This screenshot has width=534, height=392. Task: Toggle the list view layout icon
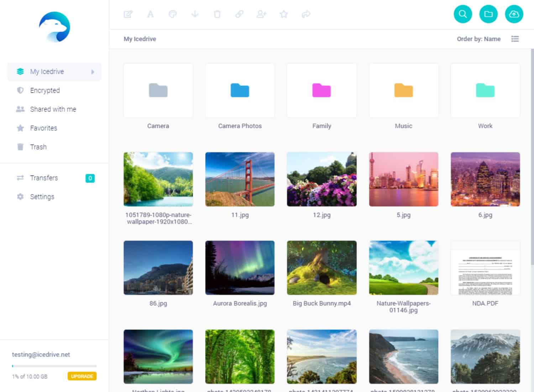[515, 39]
